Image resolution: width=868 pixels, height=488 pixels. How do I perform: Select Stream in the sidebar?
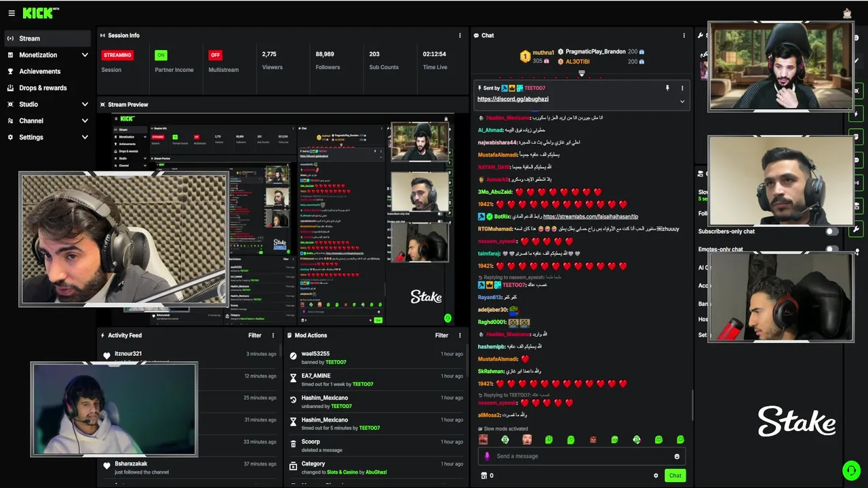click(47, 39)
